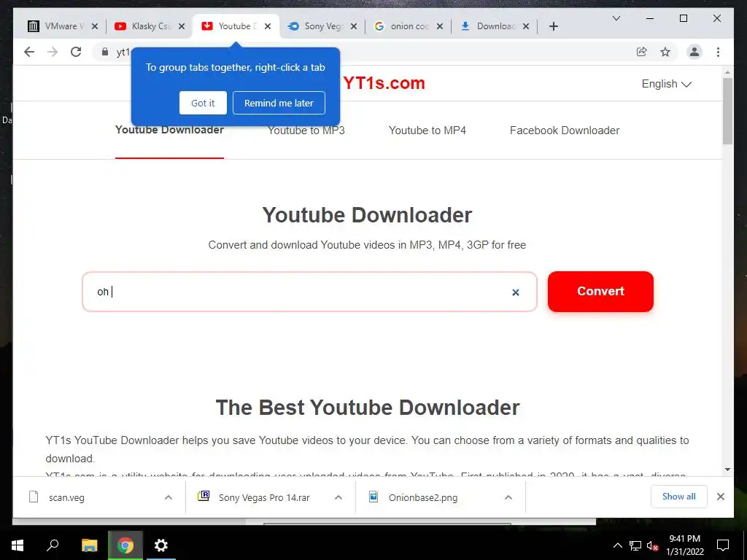Close the downloads bar
The image size is (747, 560).
click(720, 497)
